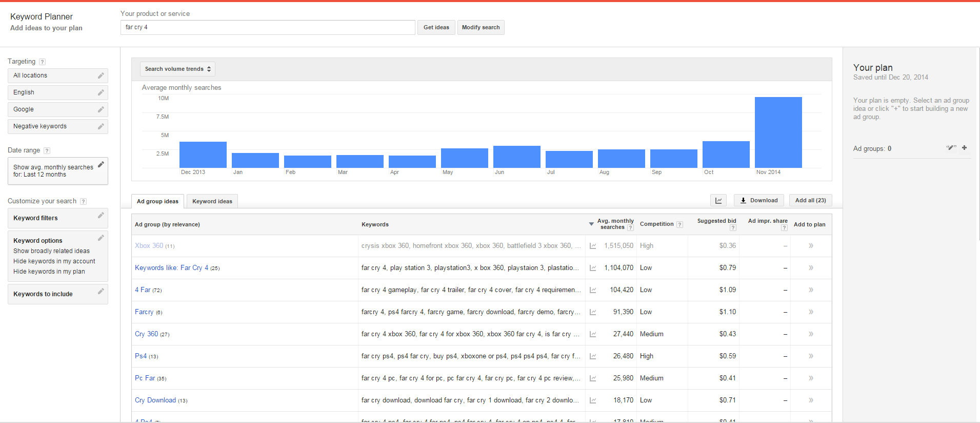
Task: Open Pc Far ad group link
Action: point(145,378)
